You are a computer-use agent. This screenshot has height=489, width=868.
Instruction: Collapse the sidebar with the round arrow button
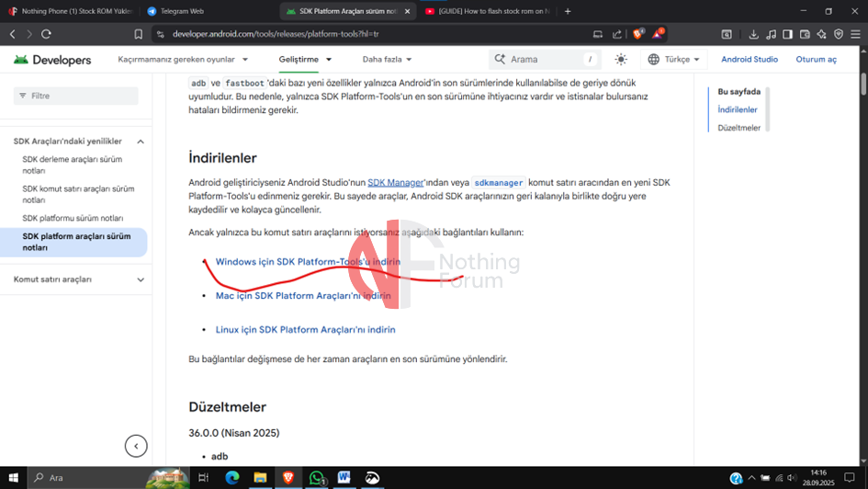coord(136,447)
